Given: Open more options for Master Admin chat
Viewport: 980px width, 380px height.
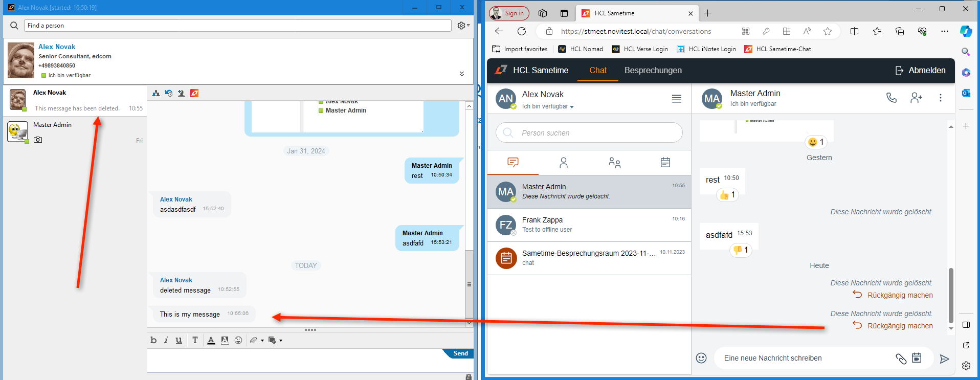Looking at the screenshot, I should [940, 98].
